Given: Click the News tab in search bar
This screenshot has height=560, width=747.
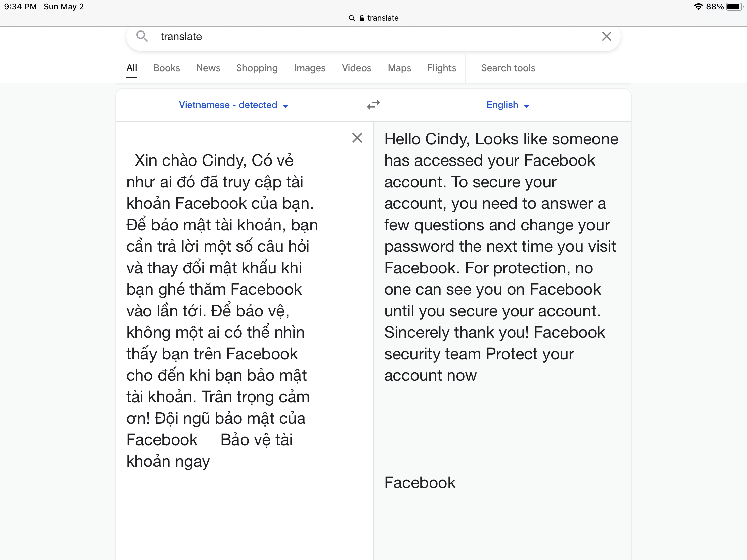Looking at the screenshot, I should [x=208, y=67].
